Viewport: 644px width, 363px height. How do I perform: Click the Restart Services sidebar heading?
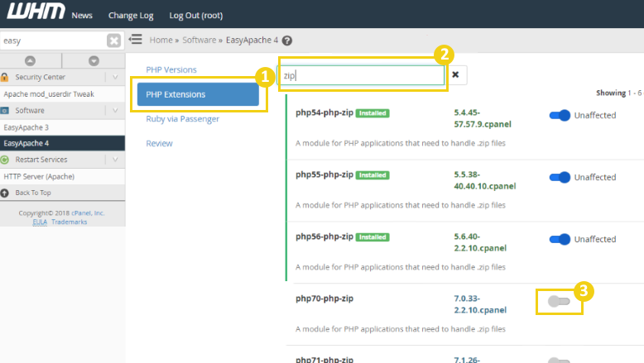click(x=41, y=160)
